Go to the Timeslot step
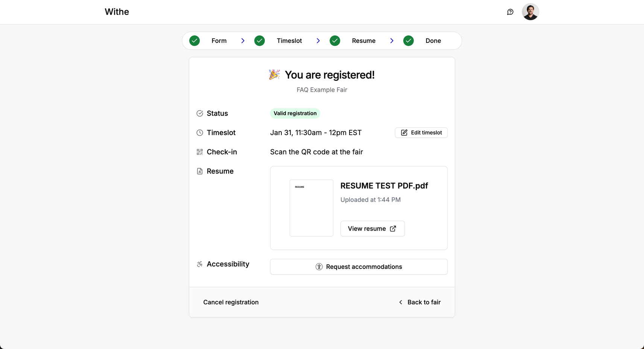The width and height of the screenshot is (644, 349). [x=289, y=41]
